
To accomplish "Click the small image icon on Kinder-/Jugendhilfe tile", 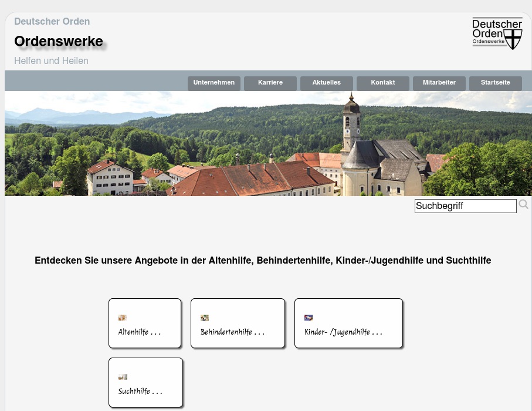I will 309,317.
